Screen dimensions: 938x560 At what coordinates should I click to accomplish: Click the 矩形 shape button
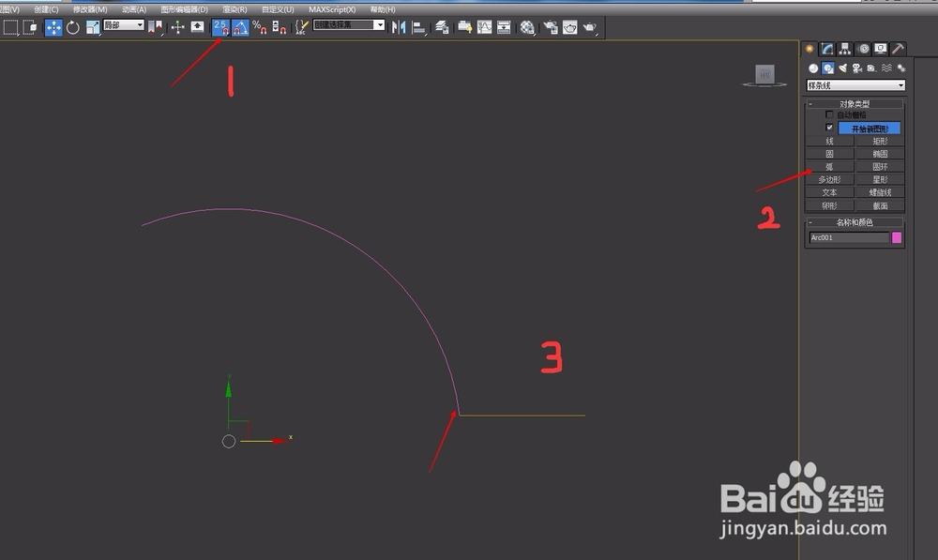[880, 142]
